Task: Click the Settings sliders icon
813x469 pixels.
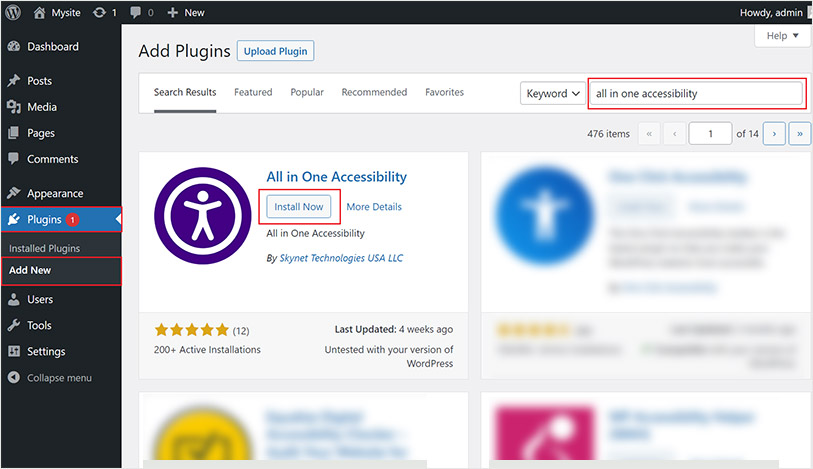Action: pyautogui.click(x=14, y=351)
